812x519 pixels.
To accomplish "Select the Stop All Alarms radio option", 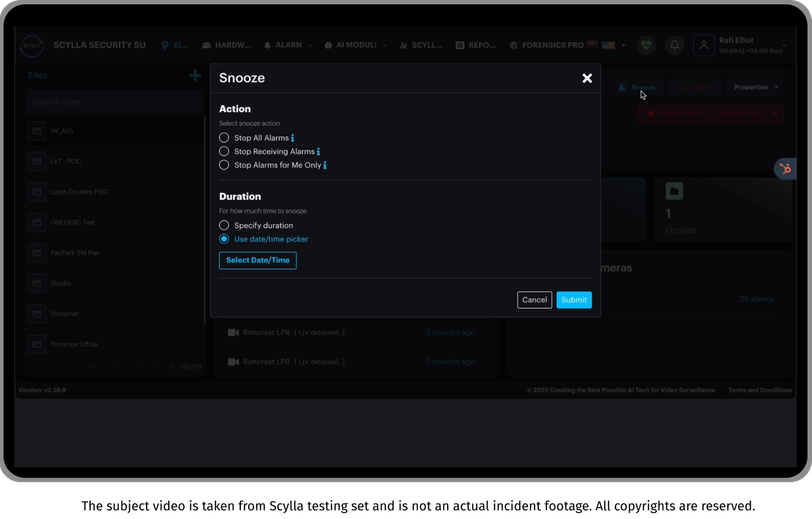I will pos(224,138).
